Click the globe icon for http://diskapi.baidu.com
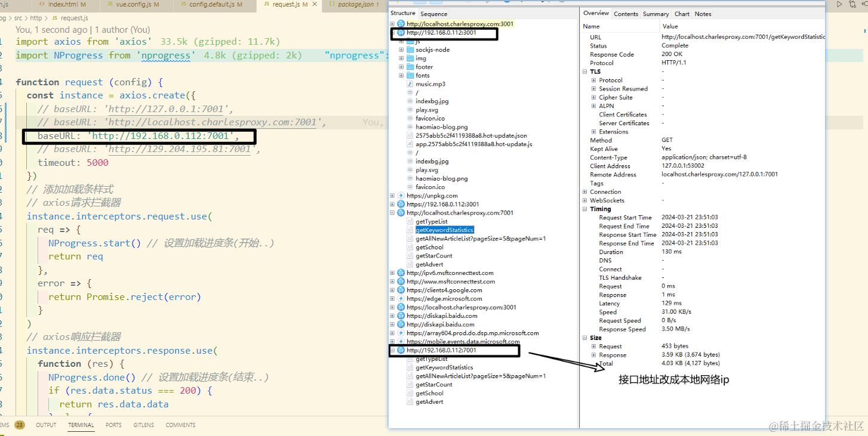This screenshot has width=868, height=436. pyautogui.click(x=401, y=324)
